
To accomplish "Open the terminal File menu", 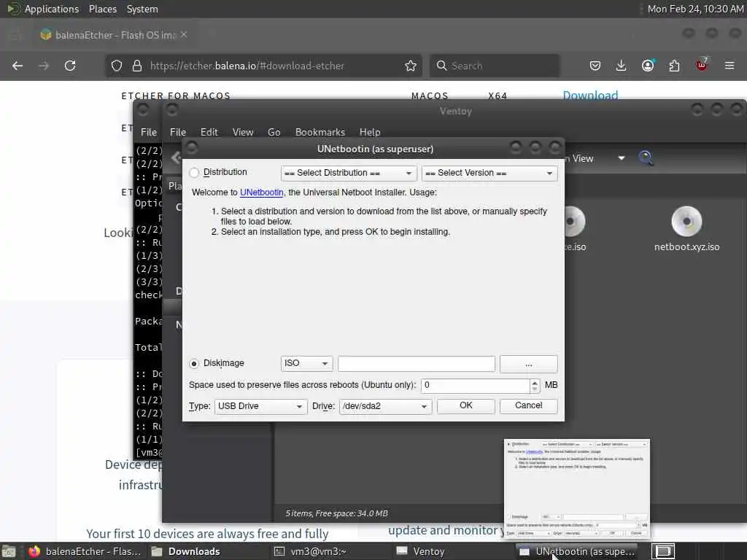I will point(149,132).
